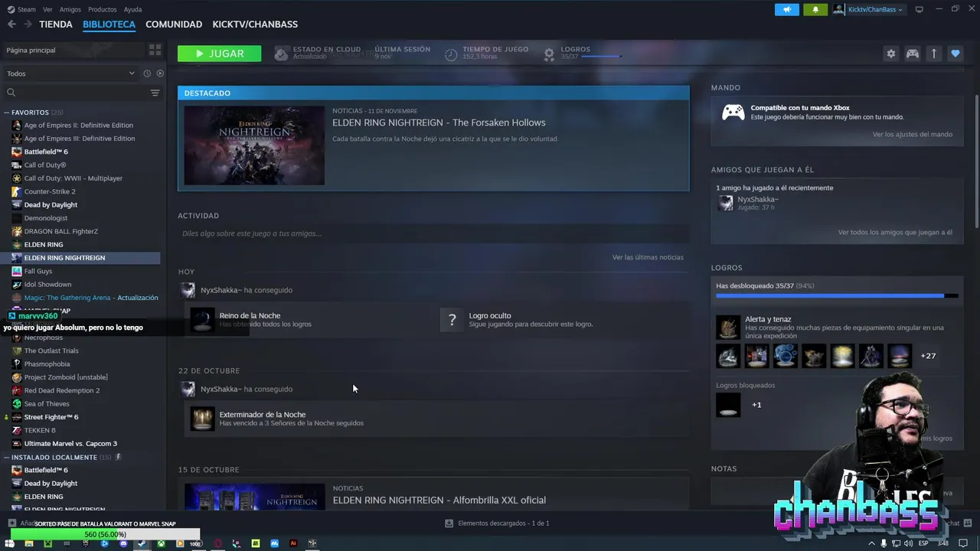This screenshot has width=980, height=551.
Task: Click the activity status text field
Action: pyautogui.click(x=433, y=233)
